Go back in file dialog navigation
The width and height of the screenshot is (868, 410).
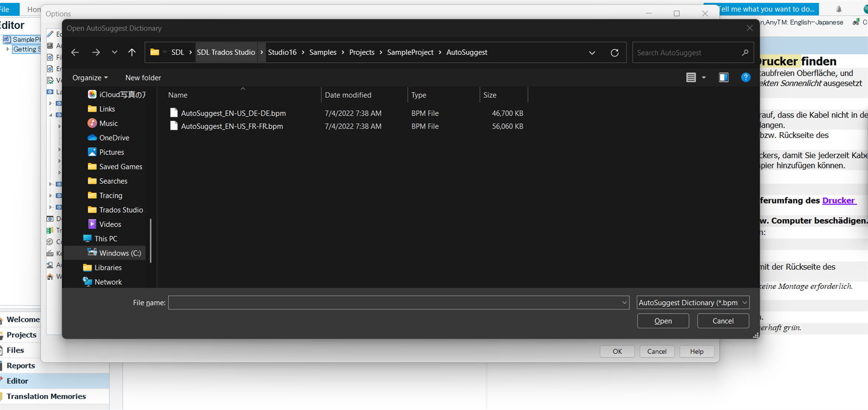coord(75,53)
